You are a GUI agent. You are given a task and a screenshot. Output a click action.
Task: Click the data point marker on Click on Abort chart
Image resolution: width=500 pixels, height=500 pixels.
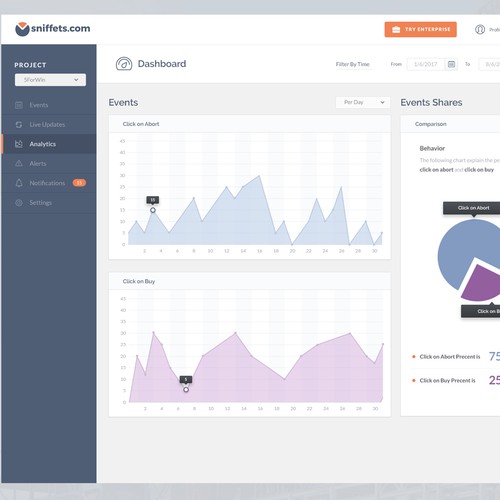click(153, 210)
